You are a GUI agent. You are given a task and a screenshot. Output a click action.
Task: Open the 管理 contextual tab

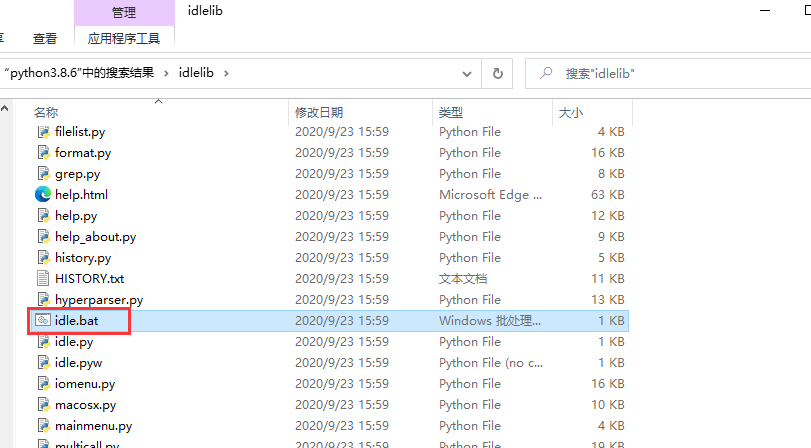pyautogui.click(x=124, y=12)
